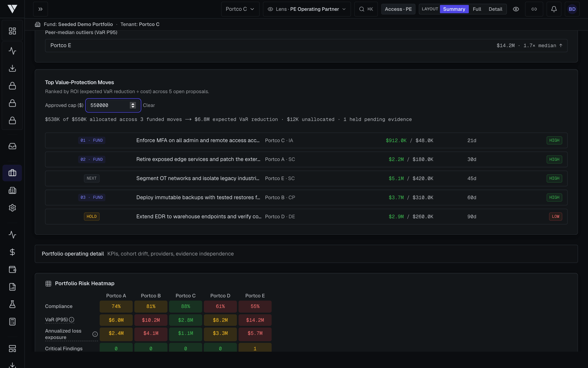Open the Extend EDR to warehouse proposal
Image resolution: width=588 pixels, height=368 pixels.
tap(306, 216)
